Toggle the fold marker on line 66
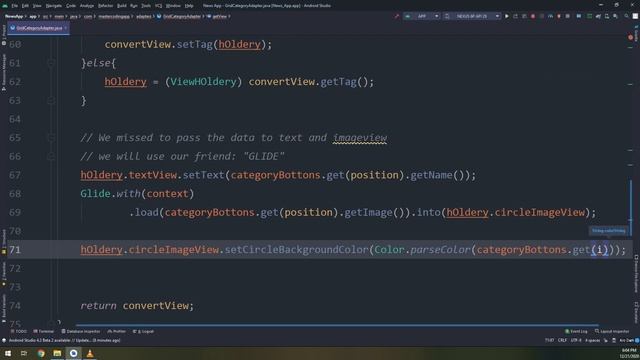This screenshot has height=360, width=640. tap(51, 156)
